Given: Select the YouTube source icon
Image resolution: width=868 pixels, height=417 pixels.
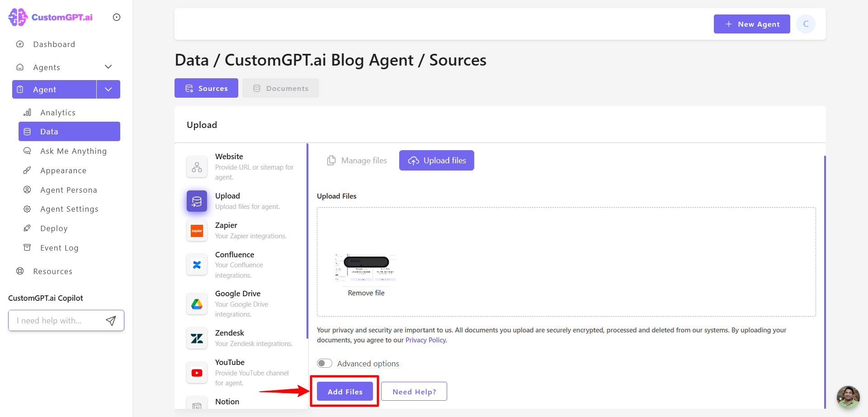Looking at the screenshot, I should (197, 373).
